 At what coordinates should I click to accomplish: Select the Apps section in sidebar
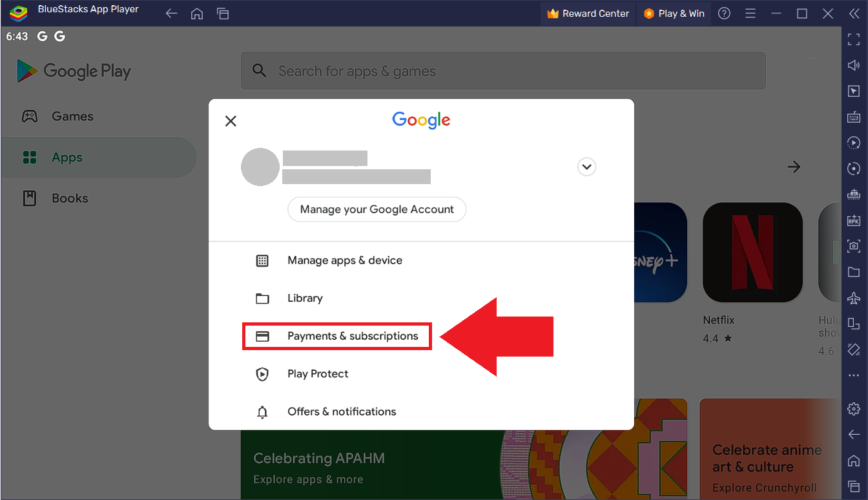pos(98,157)
